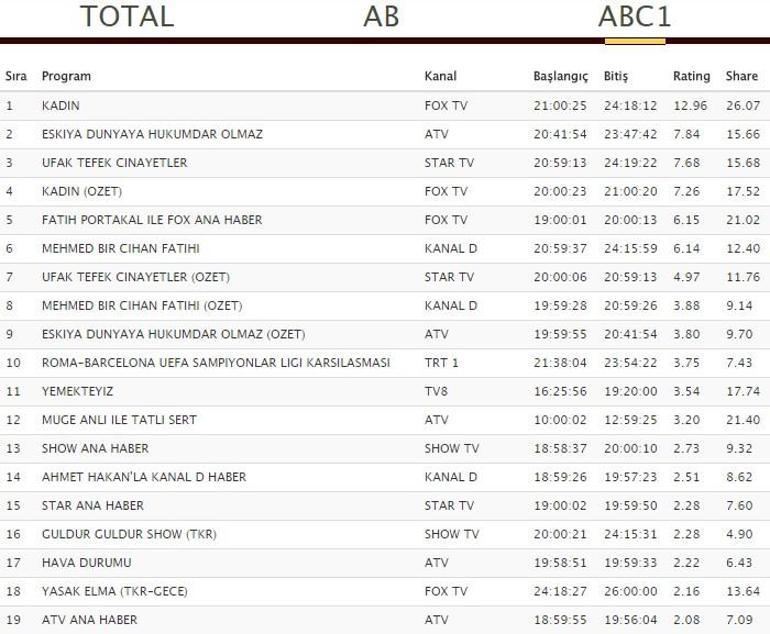Click share value 15.68

point(743,163)
